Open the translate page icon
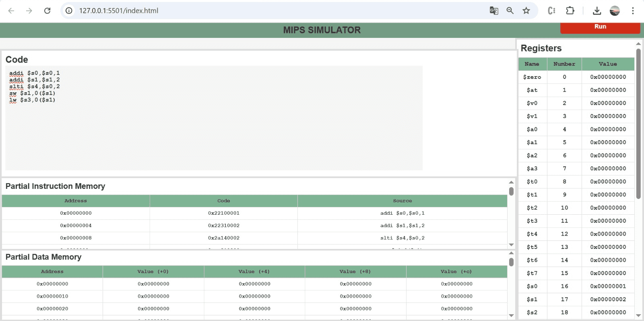 click(494, 11)
